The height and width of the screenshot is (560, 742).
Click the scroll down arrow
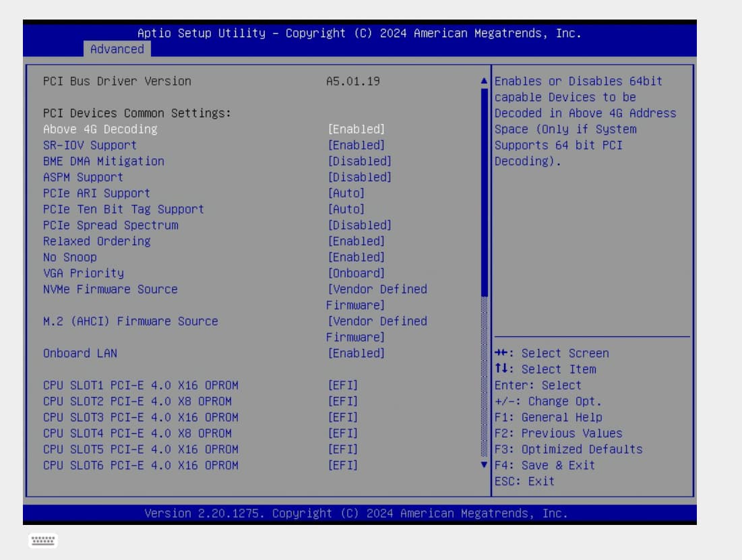[483, 465]
